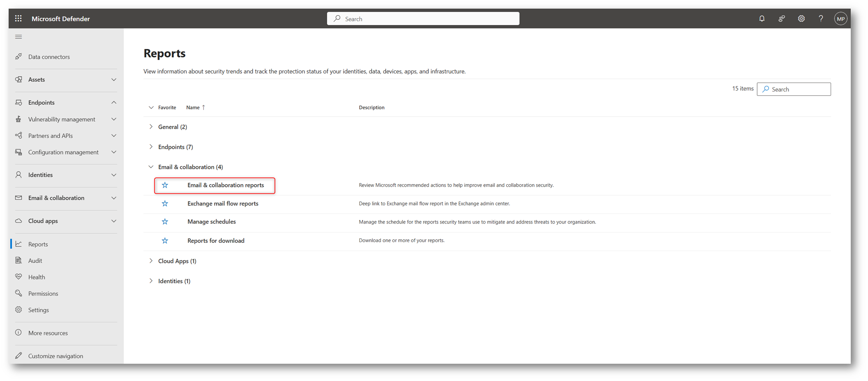Click the Data connectors plug icon

coord(18,56)
